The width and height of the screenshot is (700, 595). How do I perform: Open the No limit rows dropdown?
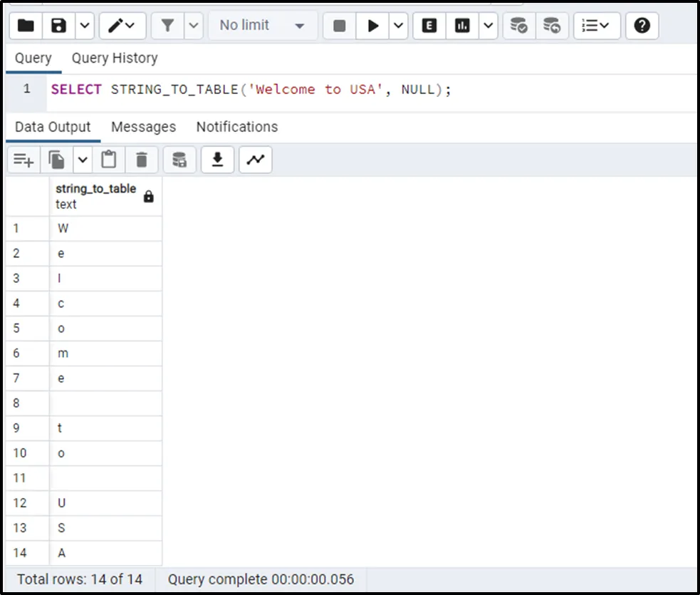tap(261, 26)
